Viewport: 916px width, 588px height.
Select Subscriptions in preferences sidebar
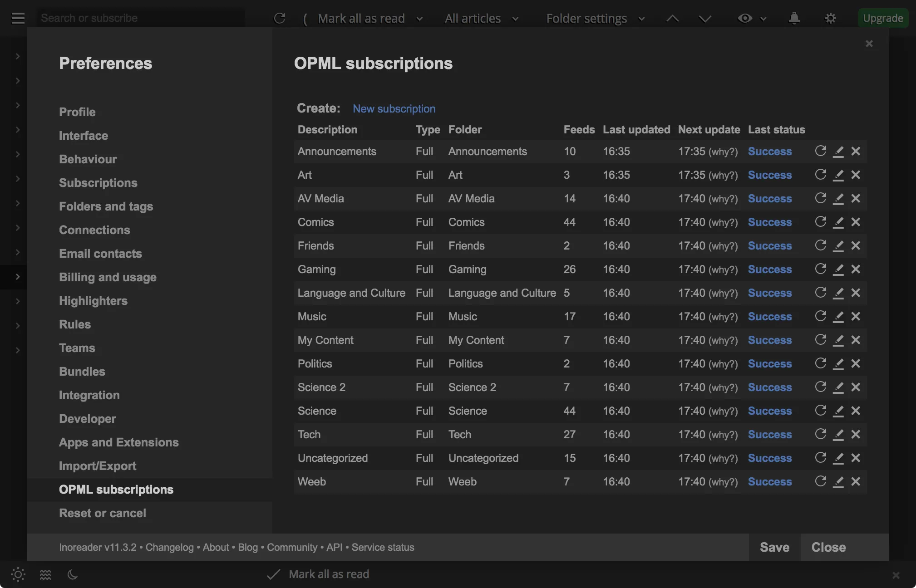click(98, 183)
